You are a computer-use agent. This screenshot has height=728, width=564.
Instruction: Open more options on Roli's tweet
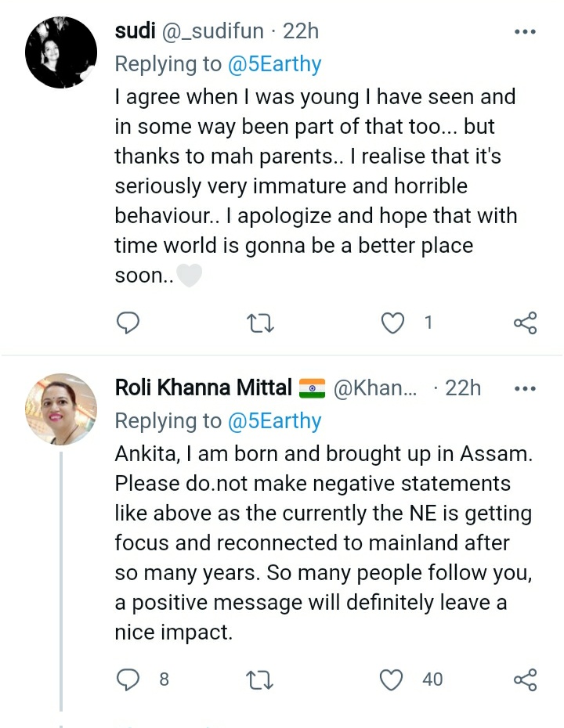(524, 387)
